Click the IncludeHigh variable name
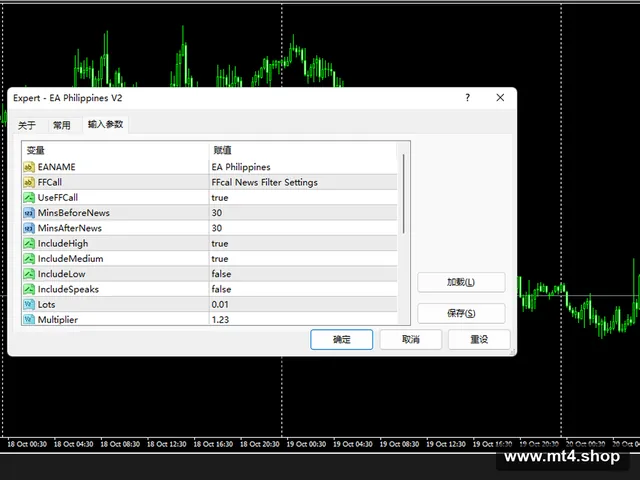The image size is (640, 480). [x=63, y=243]
